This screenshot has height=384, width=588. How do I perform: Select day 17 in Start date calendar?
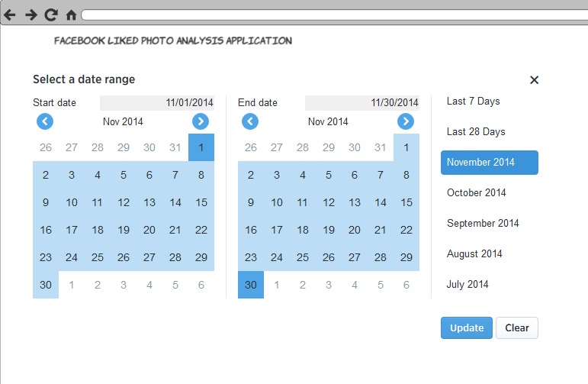[72, 230]
